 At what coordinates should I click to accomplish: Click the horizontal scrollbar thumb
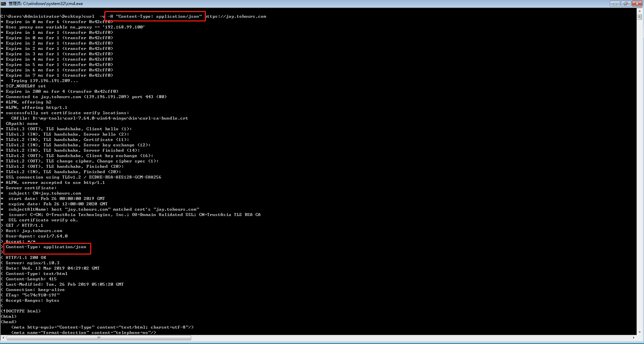pos(99,338)
